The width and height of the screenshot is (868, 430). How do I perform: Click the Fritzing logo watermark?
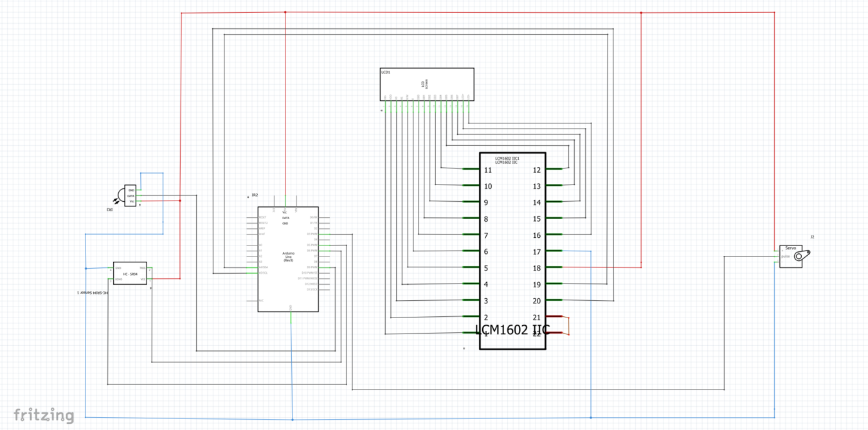tap(44, 415)
